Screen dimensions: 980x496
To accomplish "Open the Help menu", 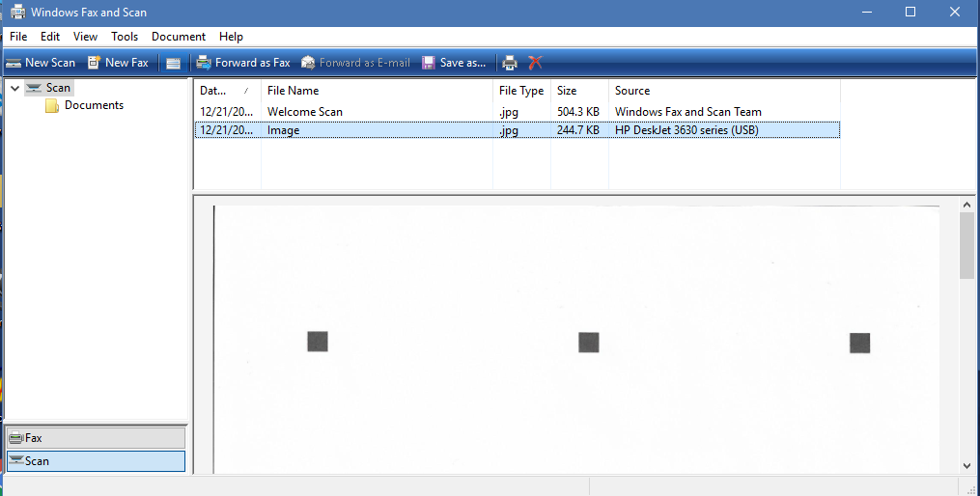I will tap(231, 37).
